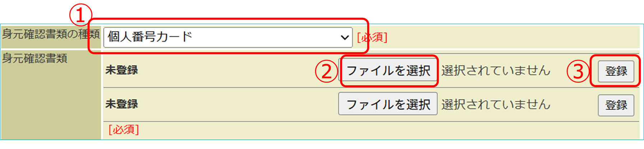Click the circled number 3 annotation
644x149 pixels.
[578, 71]
